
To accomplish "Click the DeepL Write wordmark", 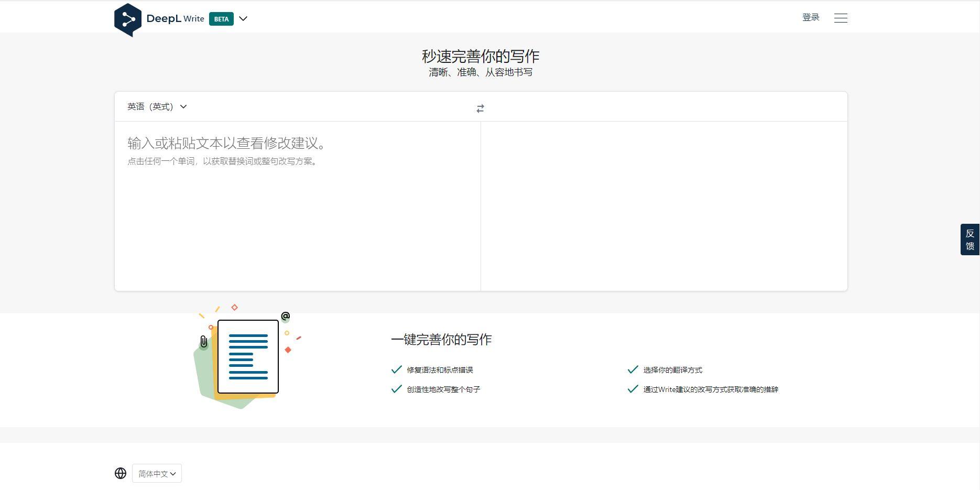I will [x=175, y=18].
